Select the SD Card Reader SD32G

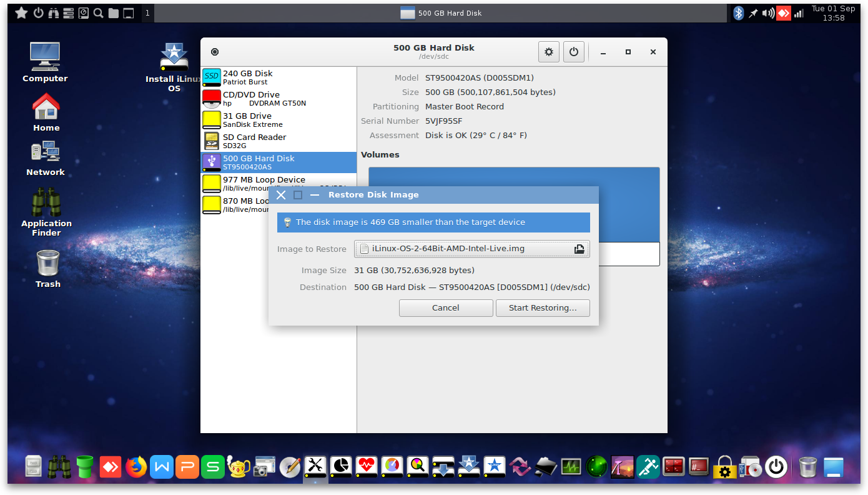[x=279, y=141]
